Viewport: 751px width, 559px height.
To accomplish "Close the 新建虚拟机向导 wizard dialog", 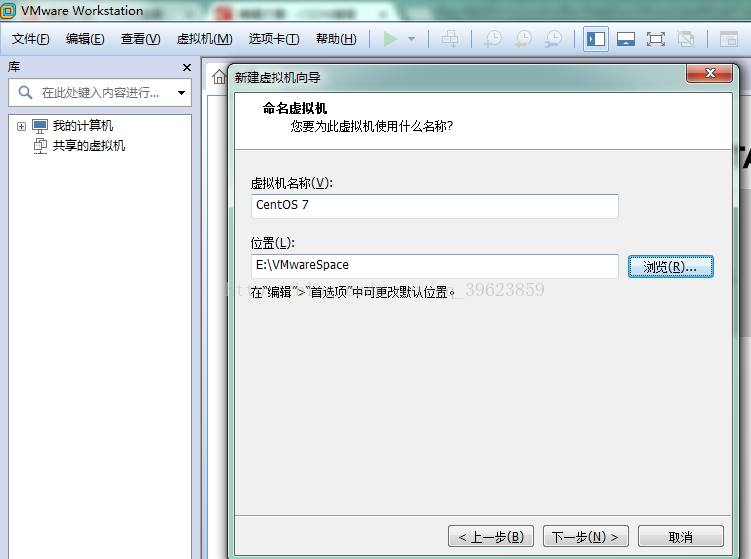I will coord(710,73).
